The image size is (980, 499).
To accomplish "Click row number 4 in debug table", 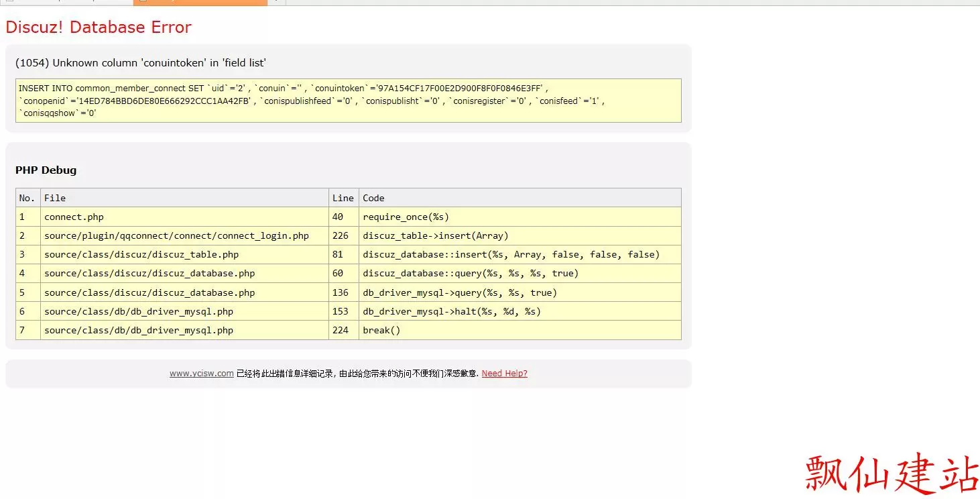I will coord(28,273).
